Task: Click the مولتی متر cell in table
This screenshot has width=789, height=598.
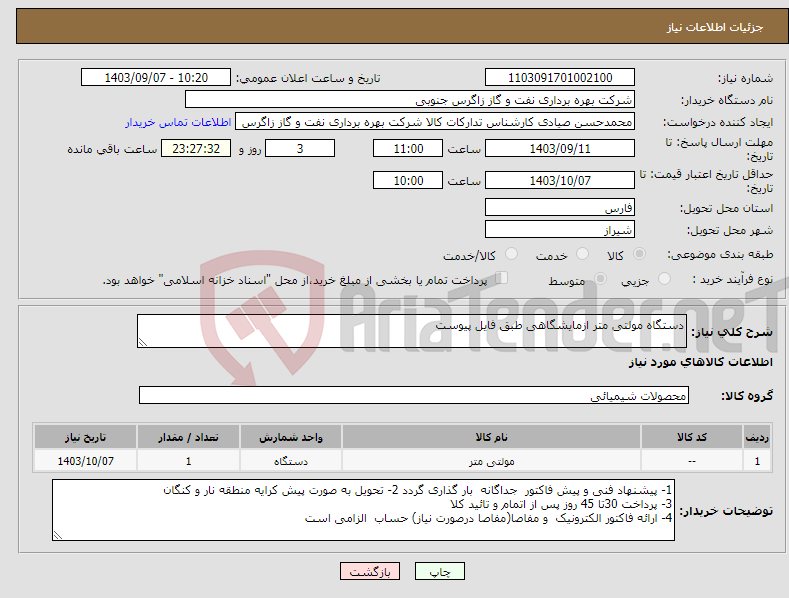Action: [x=491, y=461]
